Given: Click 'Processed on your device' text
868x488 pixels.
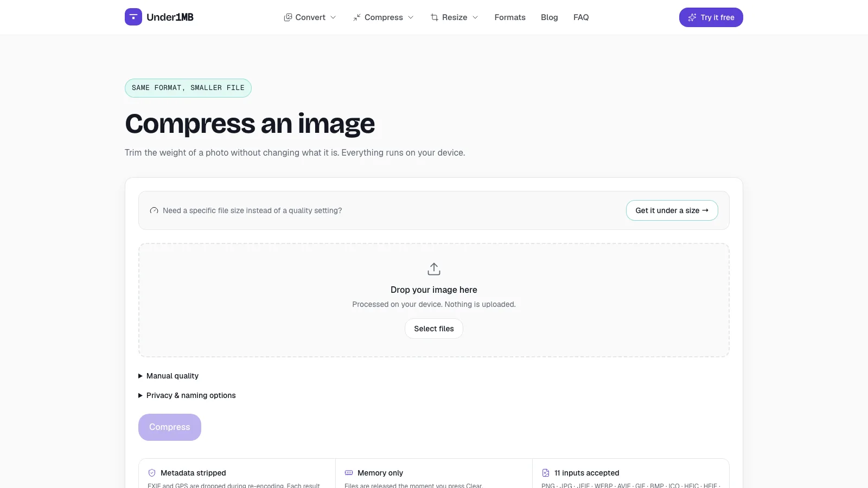Looking at the screenshot, I should [x=434, y=304].
